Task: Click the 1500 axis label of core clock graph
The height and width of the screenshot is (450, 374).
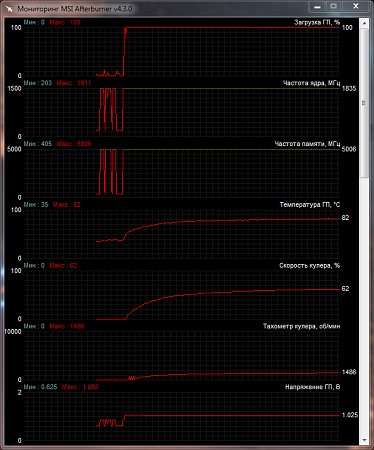Action: [x=14, y=88]
